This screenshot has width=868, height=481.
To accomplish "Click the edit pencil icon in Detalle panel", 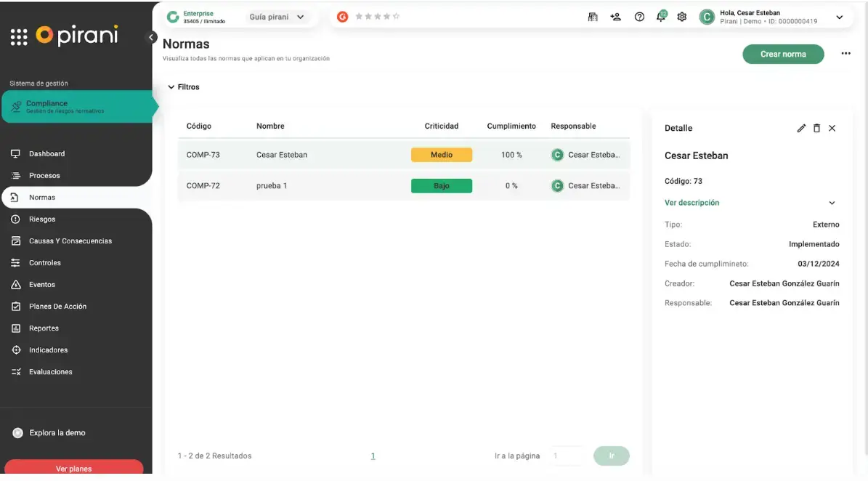I will point(801,128).
